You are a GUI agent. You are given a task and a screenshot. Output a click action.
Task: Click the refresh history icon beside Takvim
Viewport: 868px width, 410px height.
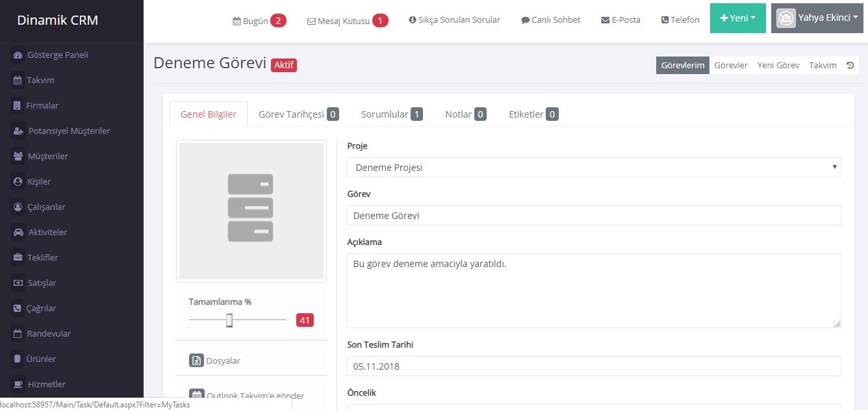click(850, 65)
